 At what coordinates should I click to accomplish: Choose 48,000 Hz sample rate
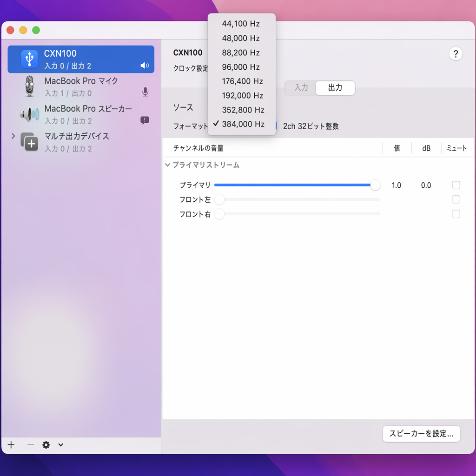click(x=242, y=38)
